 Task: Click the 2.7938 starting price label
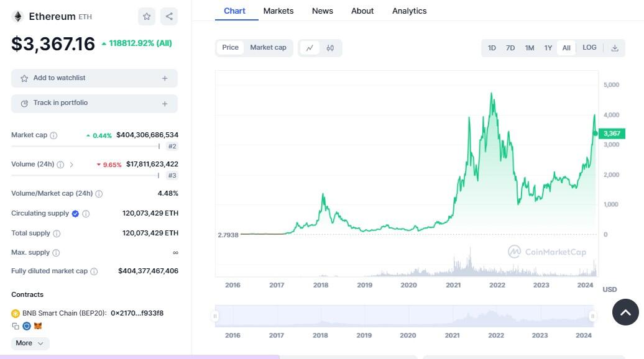click(x=228, y=235)
